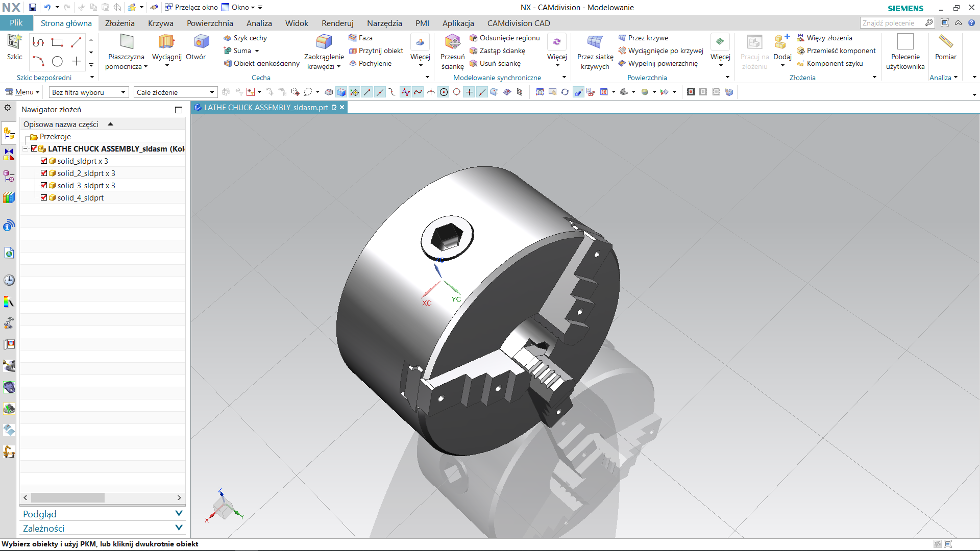980x551 pixels.
Task: Click Przemieść komponent button
Action: [836, 51]
